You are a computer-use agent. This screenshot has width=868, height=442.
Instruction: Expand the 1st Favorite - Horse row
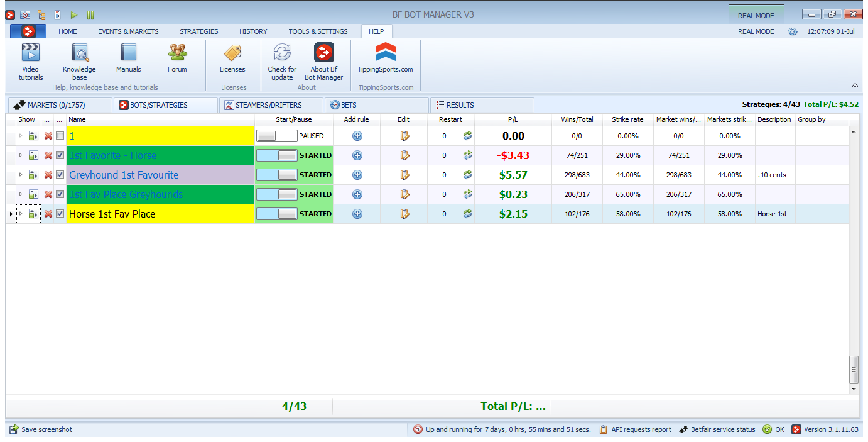point(20,155)
